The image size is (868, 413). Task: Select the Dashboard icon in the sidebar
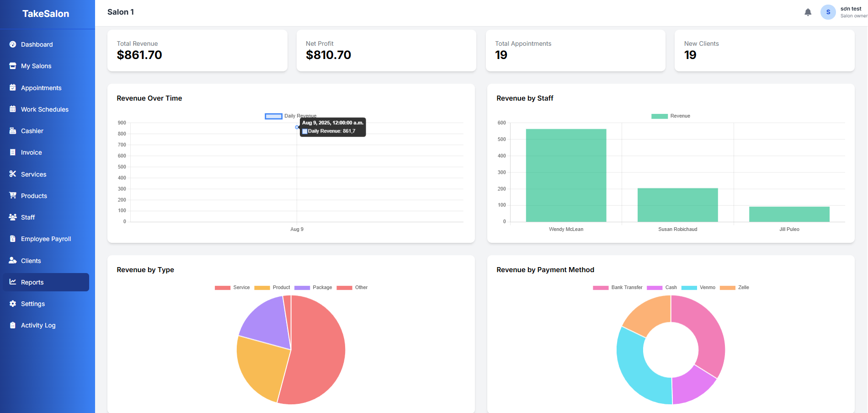(12, 44)
